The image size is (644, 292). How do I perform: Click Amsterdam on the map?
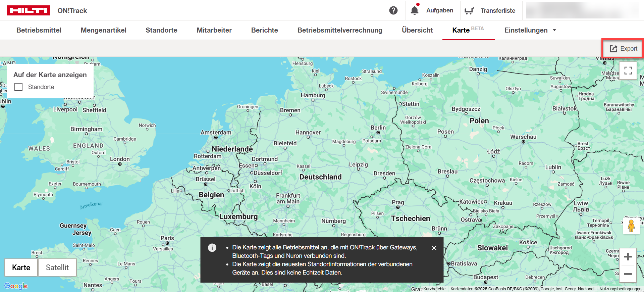click(216, 133)
